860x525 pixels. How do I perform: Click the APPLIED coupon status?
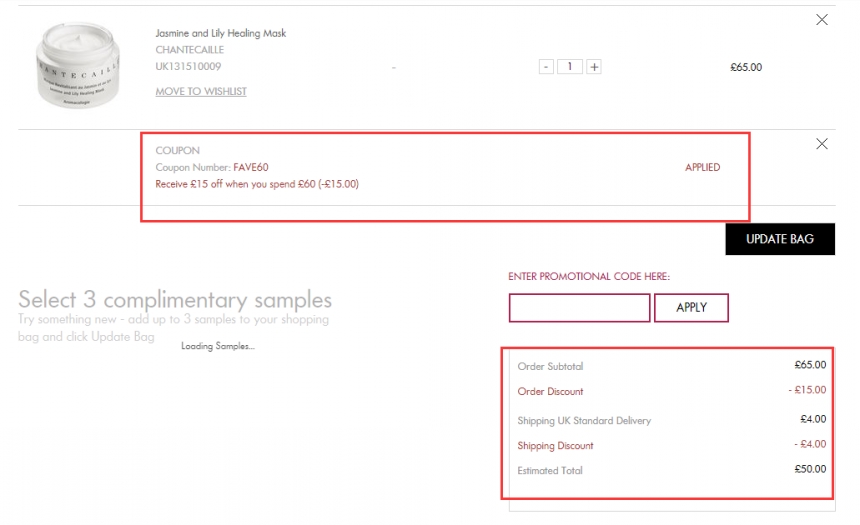[703, 167]
